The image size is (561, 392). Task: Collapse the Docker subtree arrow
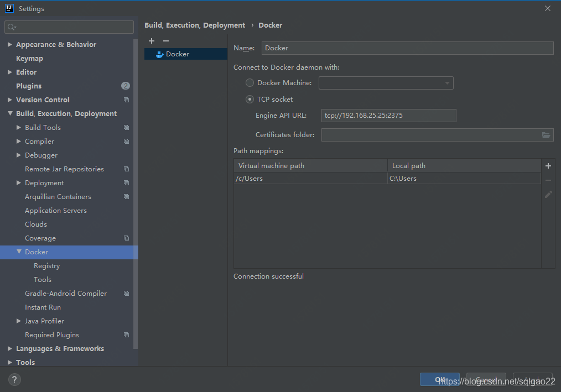coord(19,252)
